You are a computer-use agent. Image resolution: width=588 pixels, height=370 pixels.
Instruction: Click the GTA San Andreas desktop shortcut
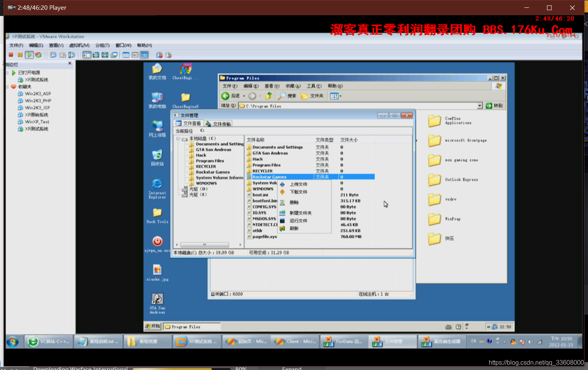tap(157, 304)
